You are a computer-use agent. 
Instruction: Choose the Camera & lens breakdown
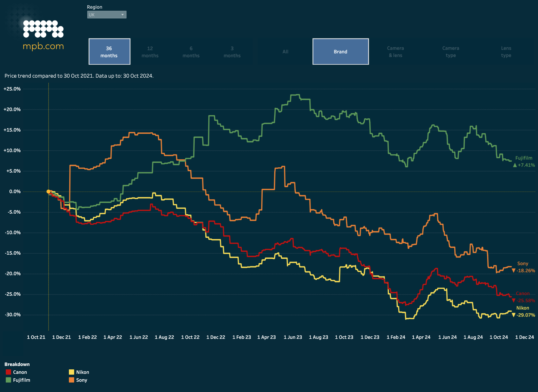click(x=395, y=52)
